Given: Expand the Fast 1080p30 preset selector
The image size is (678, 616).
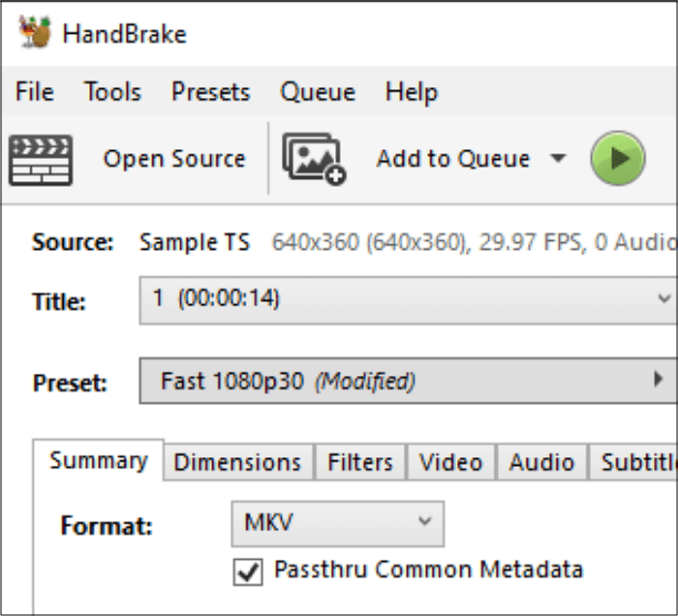Looking at the screenshot, I should (407, 381).
